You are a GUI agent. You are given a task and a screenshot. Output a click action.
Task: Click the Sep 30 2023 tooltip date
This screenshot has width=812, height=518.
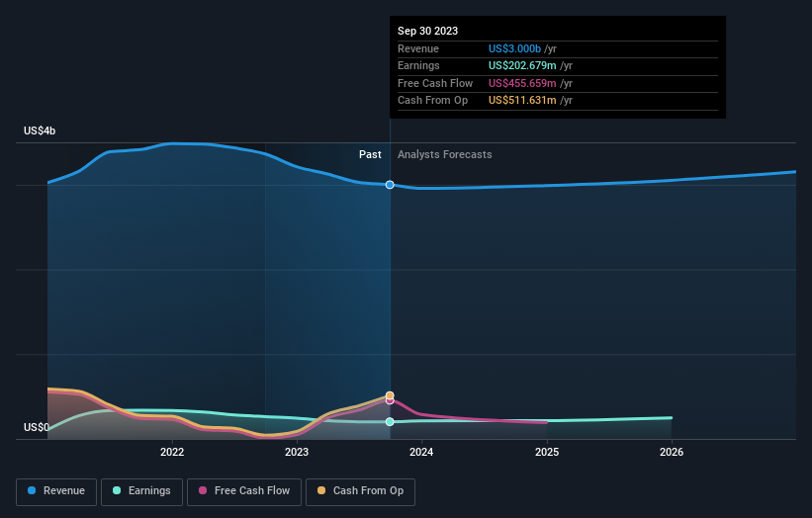pyautogui.click(x=427, y=31)
